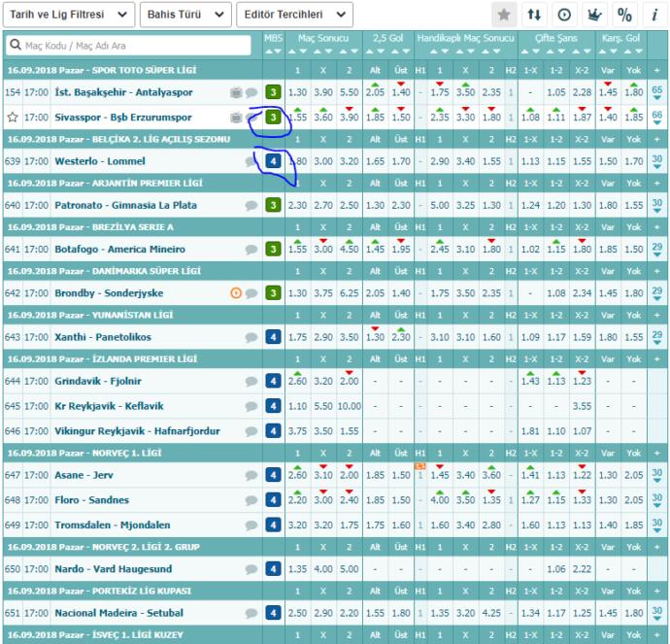The width and height of the screenshot is (670, 644).
Task: Click the Maç Kodu search field
Action: point(128,45)
